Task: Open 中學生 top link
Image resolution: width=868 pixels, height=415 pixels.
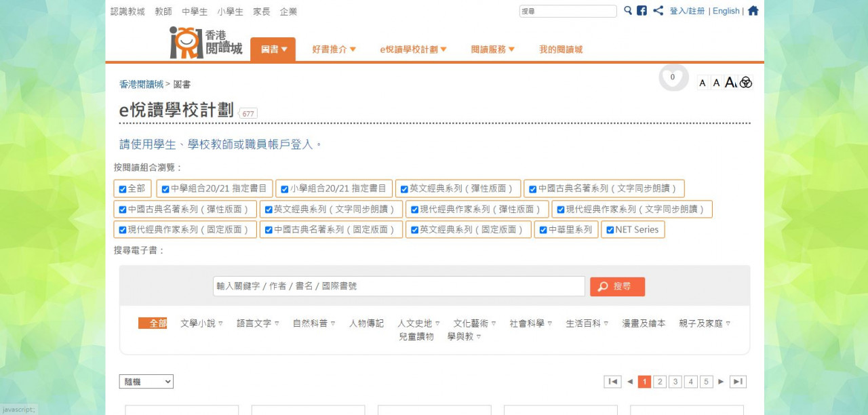Action: pyautogui.click(x=195, y=12)
